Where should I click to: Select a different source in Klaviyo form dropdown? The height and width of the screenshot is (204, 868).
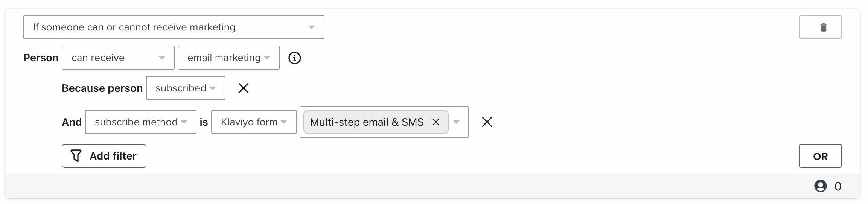pyautogui.click(x=253, y=122)
